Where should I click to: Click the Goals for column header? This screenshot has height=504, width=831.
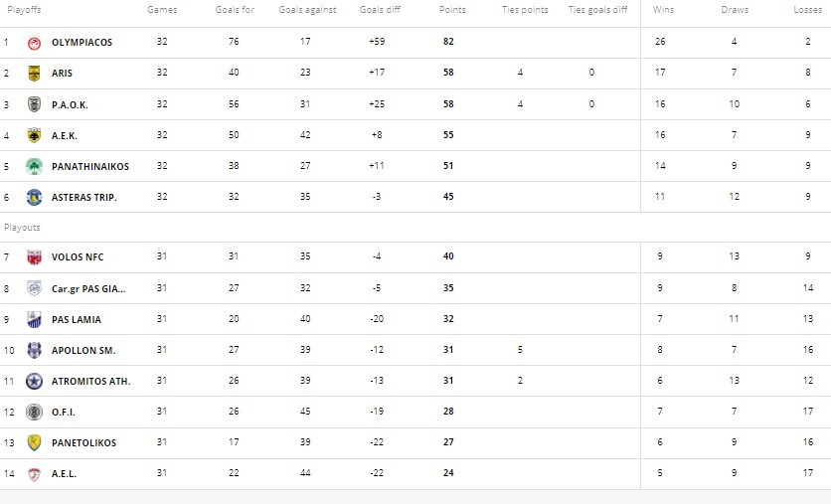tap(234, 10)
